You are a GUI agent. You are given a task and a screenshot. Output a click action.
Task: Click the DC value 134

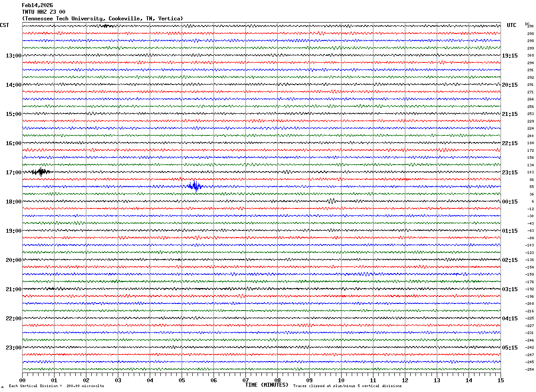tap(530, 165)
